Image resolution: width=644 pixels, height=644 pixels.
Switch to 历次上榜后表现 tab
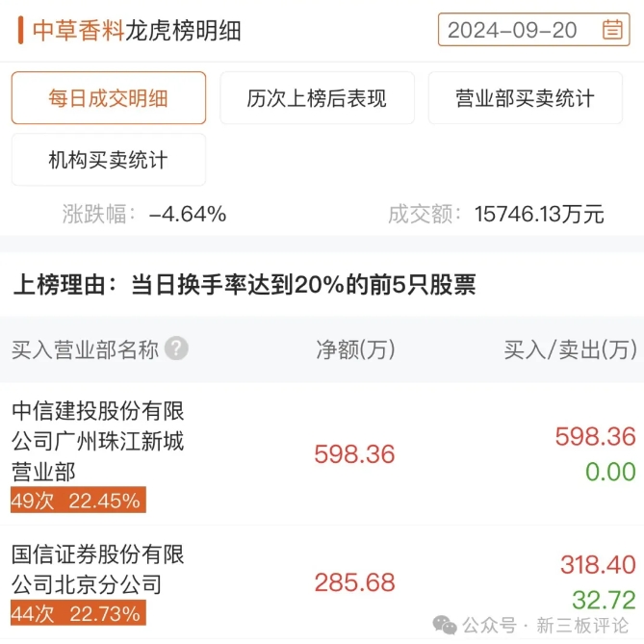(317, 98)
